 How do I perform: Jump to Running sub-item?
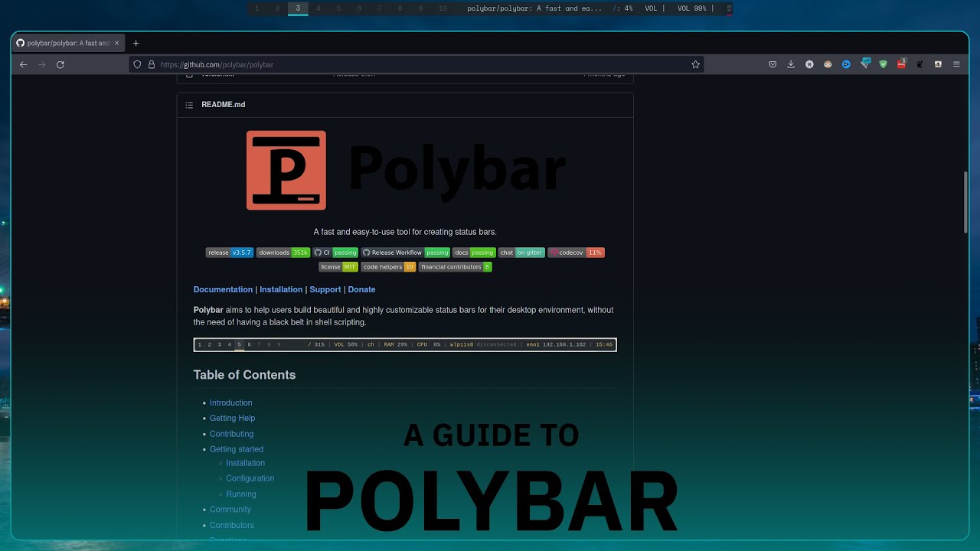pyautogui.click(x=241, y=494)
